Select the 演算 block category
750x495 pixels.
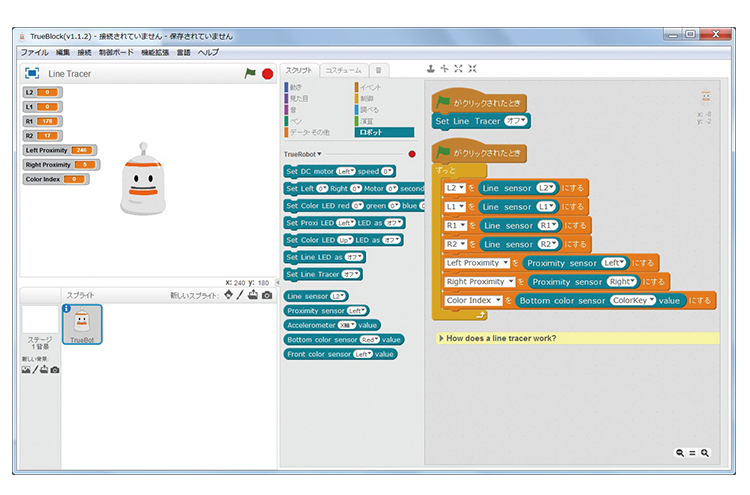coord(366,121)
